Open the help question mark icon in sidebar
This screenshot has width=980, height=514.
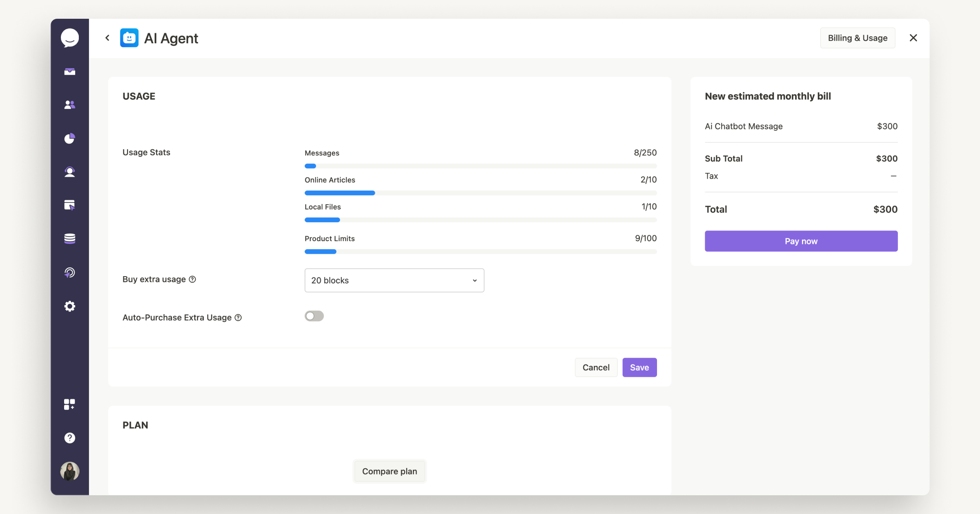tap(69, 438)
